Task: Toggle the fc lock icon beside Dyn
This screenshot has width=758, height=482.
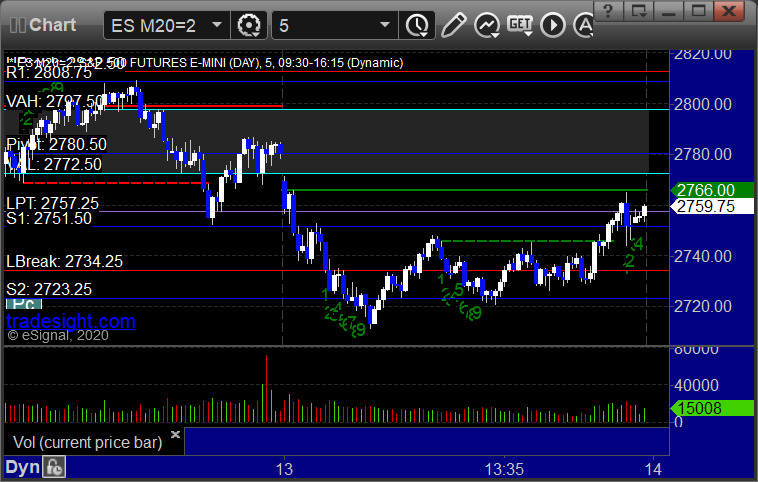Action: (54, 467)
